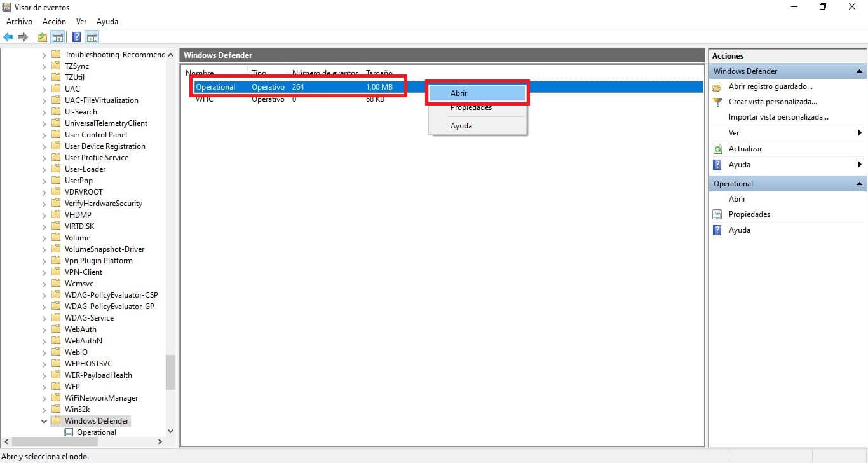Collapse the Windows Defender tree node
Viewport: 868px width, 463px height.
click(44, 421)
